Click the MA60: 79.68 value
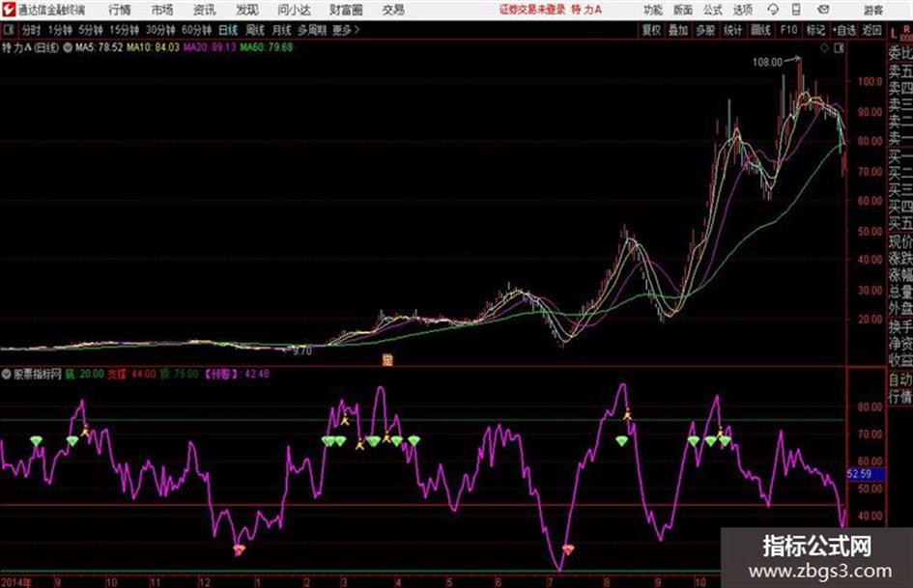The image size is (913, 588). [x=266, y=47]
